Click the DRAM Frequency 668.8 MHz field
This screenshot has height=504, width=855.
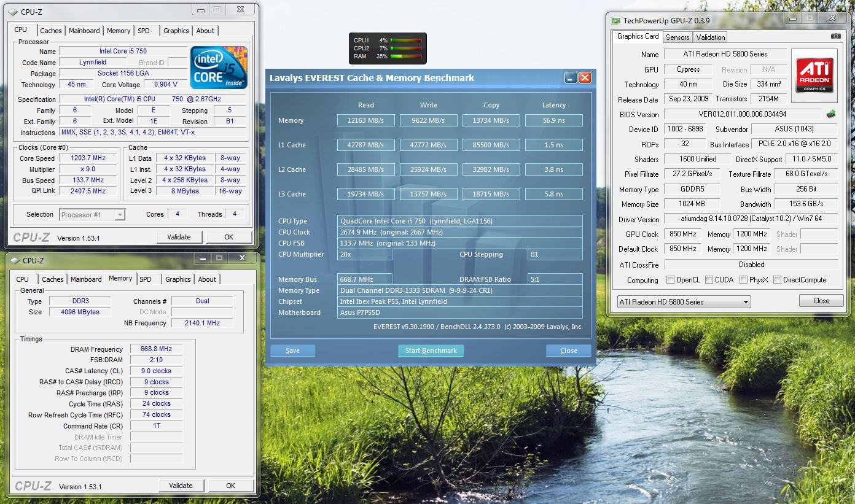tap(156, 349)
